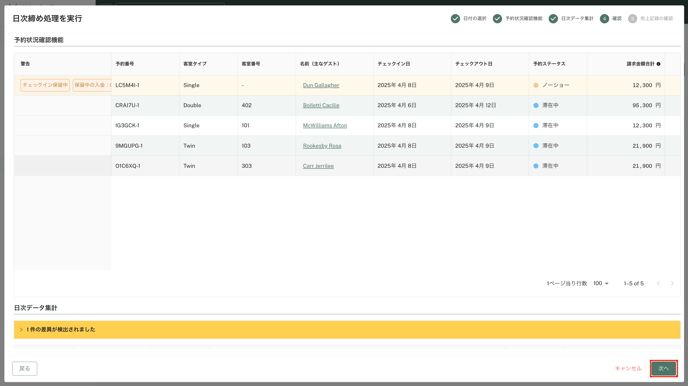Click check-in date 2025年 4月 6日
The image size is (688, 386).
click(x=397, y=105)
